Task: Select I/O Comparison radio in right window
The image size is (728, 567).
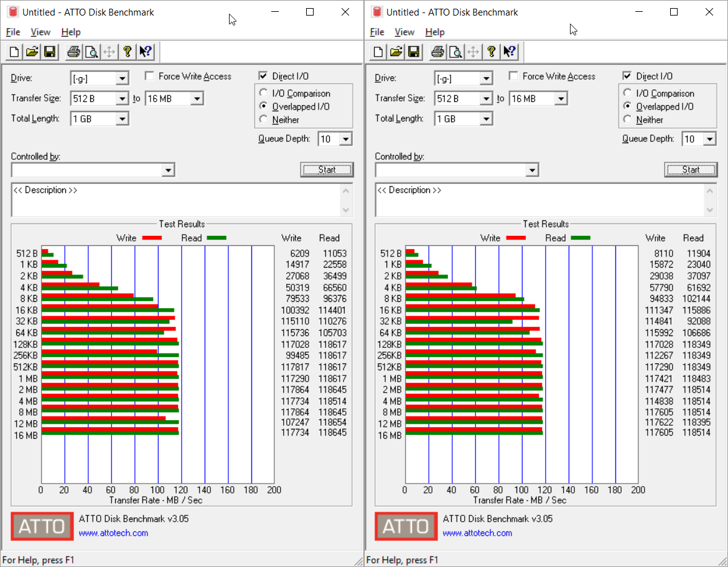Action: [628, 93]
